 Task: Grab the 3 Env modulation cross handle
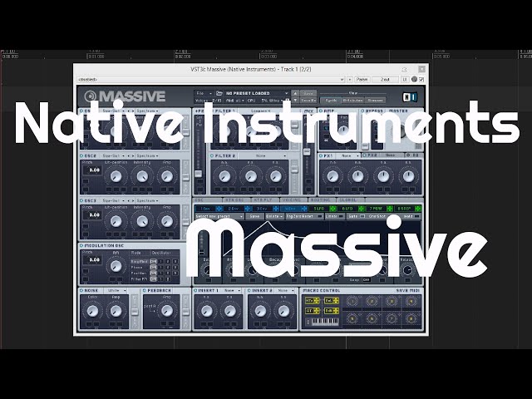point(276,209)
